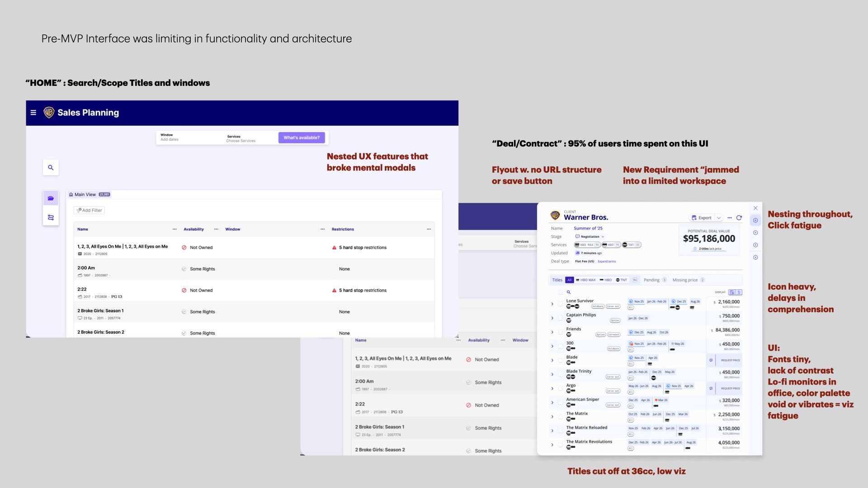Screen dimensions: 868x488
Task: Expand The Matrix Revolutions row
Action: click(x=552, y=445)
